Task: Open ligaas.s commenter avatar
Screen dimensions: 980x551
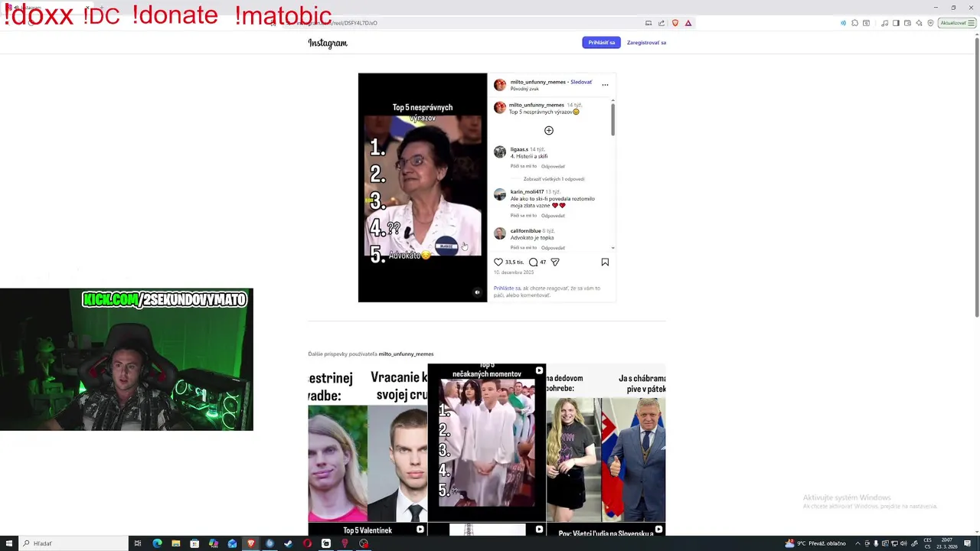Action: (x=500, y=152)
